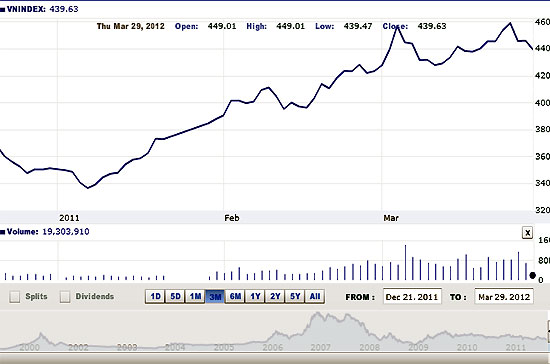The image size is (550, 364).
Task: Select the 1Y time range
Action: pos(255,297)
